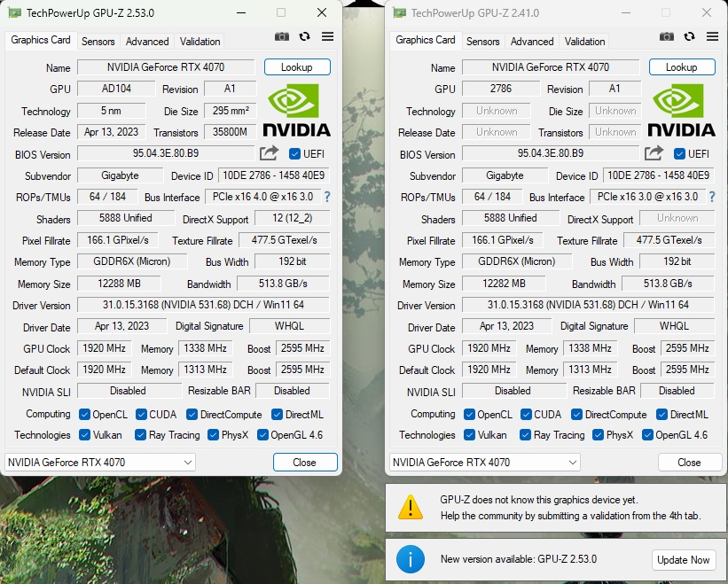Toggle Ray Tracing checkbox in GPU-Z 2.41.0
This screenshot has width=728, height=584.
525,434
